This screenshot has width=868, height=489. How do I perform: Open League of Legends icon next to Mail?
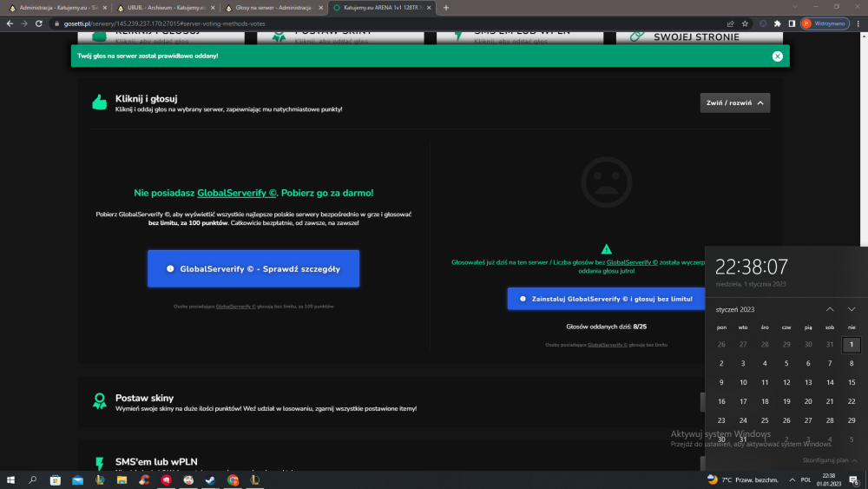[x=100, y=480]
